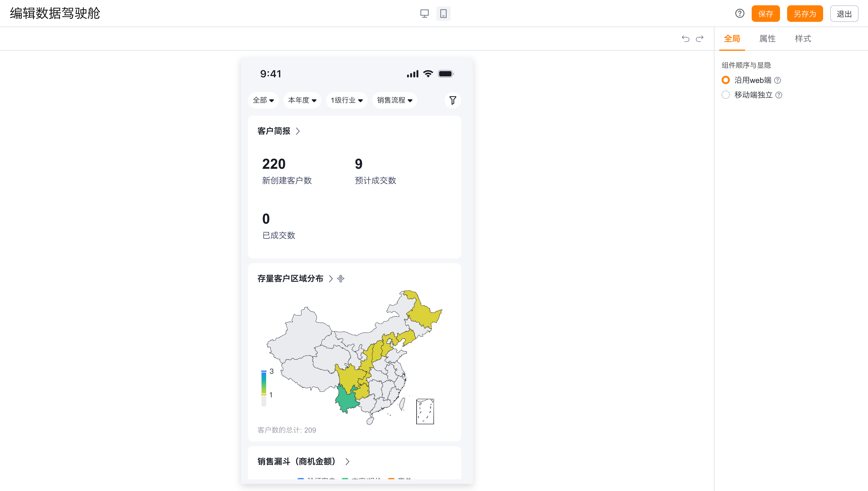Click the undo arrow icon
The height and width of the screenshot is (491, 868).
[x=685, y=39]
